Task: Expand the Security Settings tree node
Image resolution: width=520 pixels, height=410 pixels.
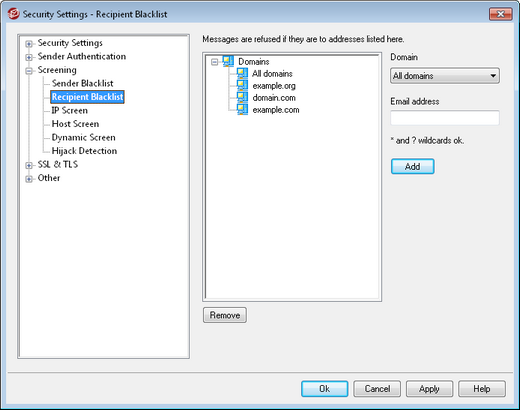Action: pyautogui.click(x=29, y=44)
